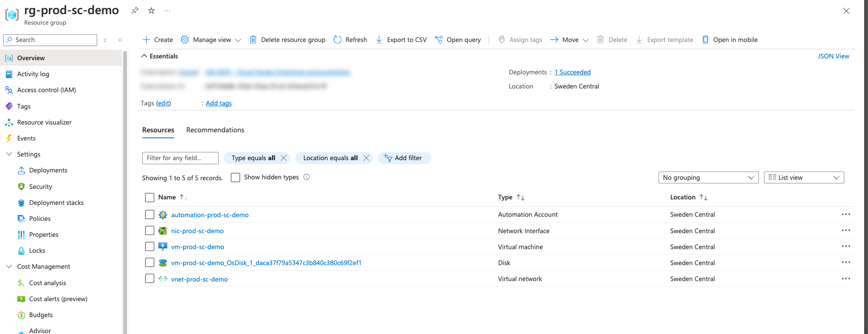The width and height of the screenshot is (868, 334).
Task: Select the Resources tab
Action: tap(158, 130)
